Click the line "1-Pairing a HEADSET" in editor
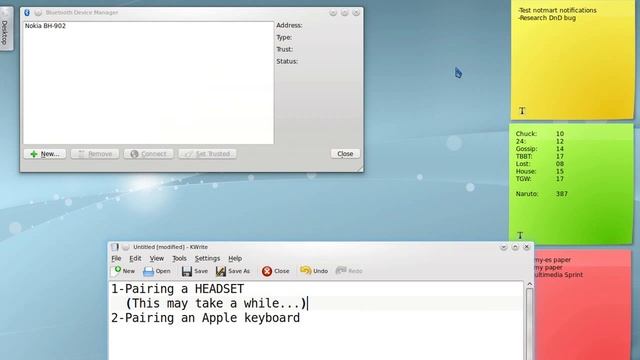This screenshot has height=360, width=640. point(178,289)
